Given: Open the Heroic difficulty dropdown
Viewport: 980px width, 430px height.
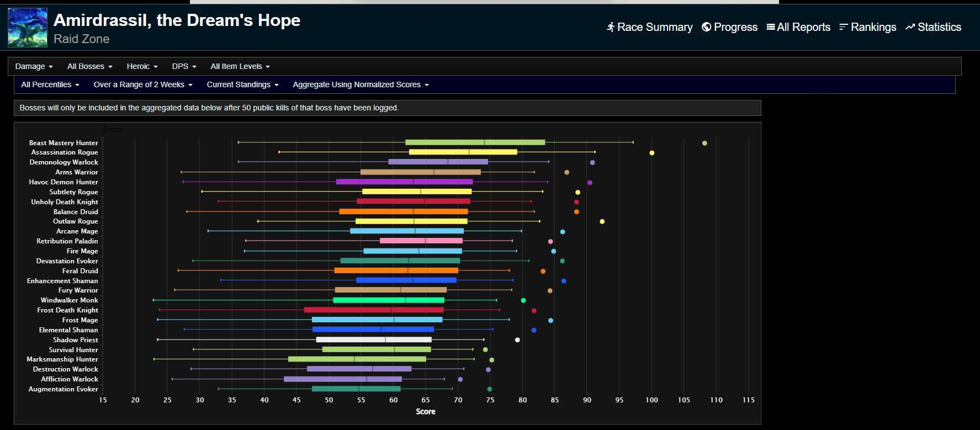Looking at the screenshot, I should tap(142, 66).
